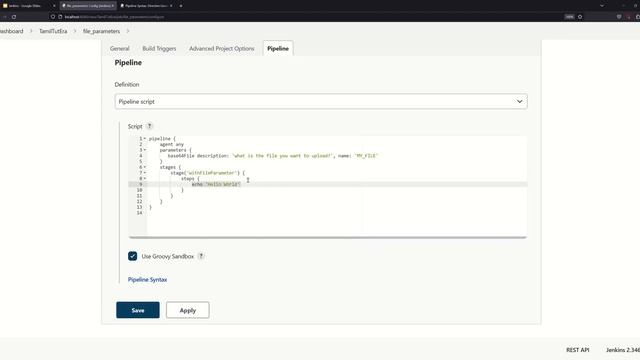This screenshot has height=360, width=640.
Task: Toggle the Use Groovy Sandbox checkbox
Action: pos(132,256)
